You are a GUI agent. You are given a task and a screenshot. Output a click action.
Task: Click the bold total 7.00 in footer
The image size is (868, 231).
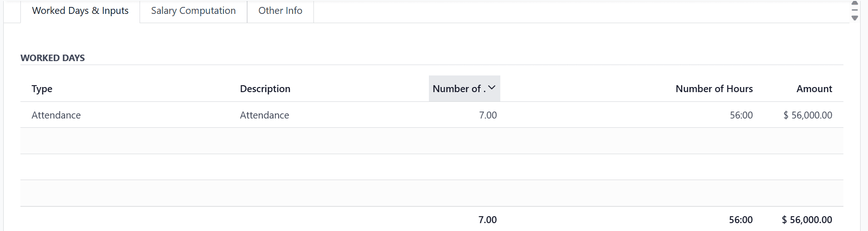tap(487, 220)
